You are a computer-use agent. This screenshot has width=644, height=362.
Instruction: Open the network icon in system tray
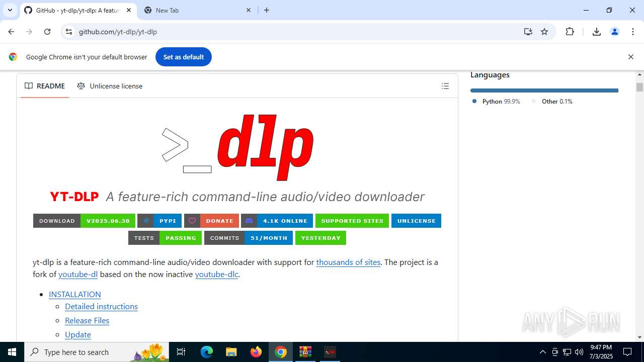(x=567, y=352)
